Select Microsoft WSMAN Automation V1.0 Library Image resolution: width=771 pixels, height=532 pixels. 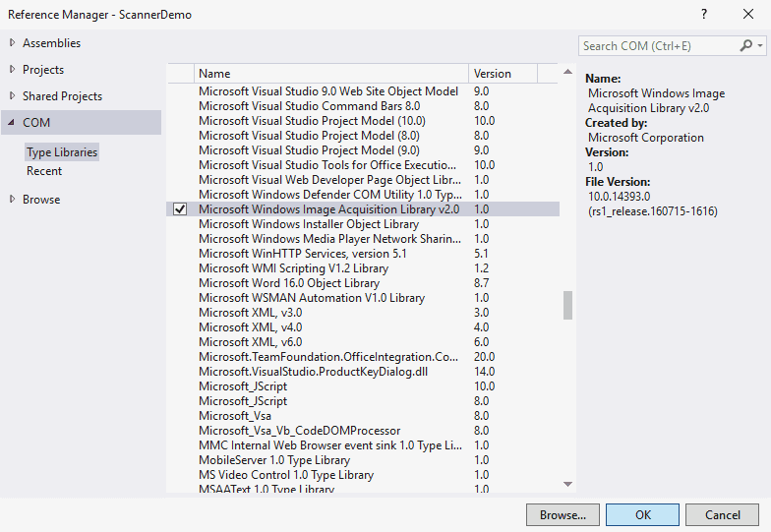[363, 297]
